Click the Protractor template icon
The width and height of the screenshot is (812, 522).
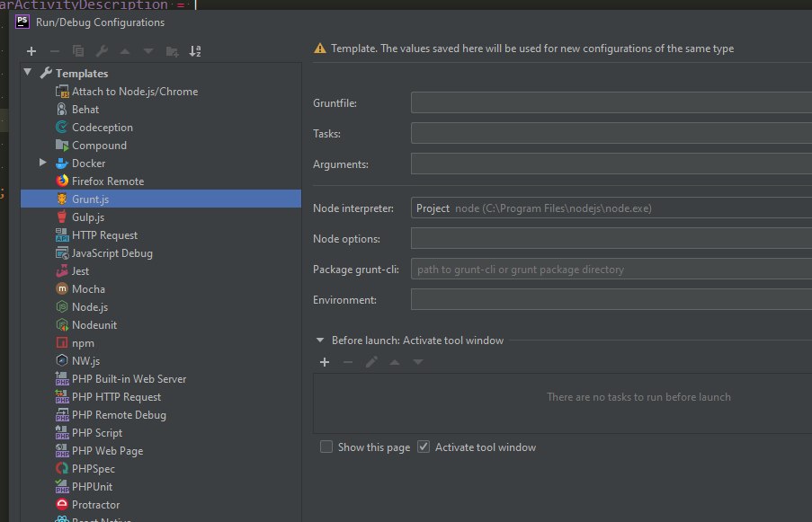click(x=62, y=504)
